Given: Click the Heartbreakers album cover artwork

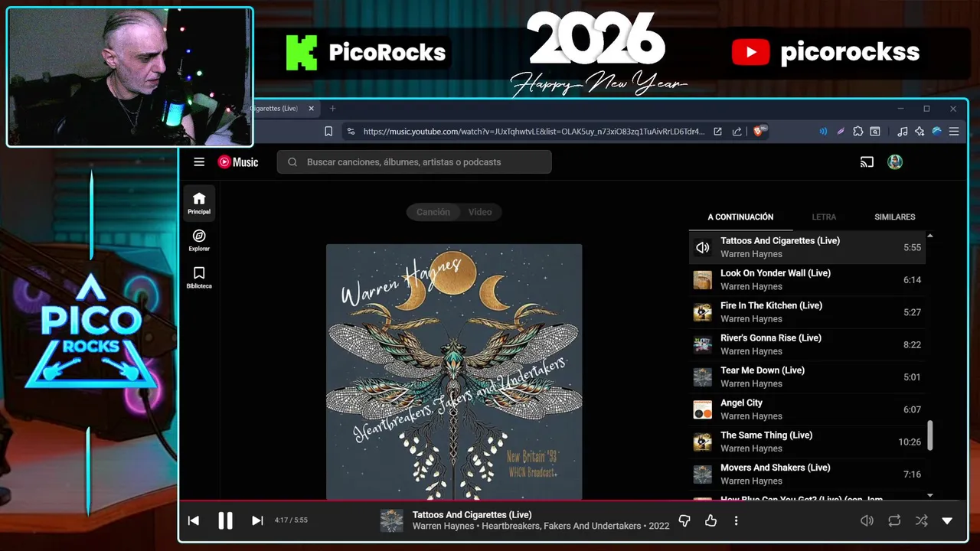Looking at the screenshot, I should coord(454,372).
